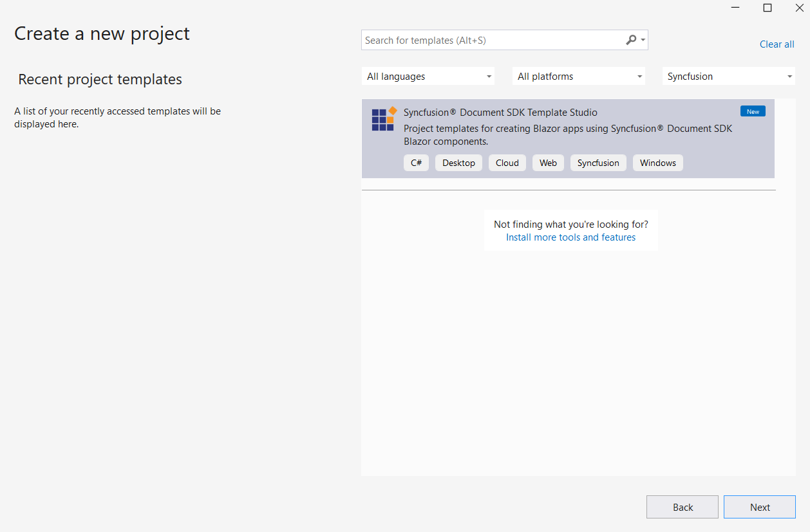Click the search magnifier icon

coord(631,40)
